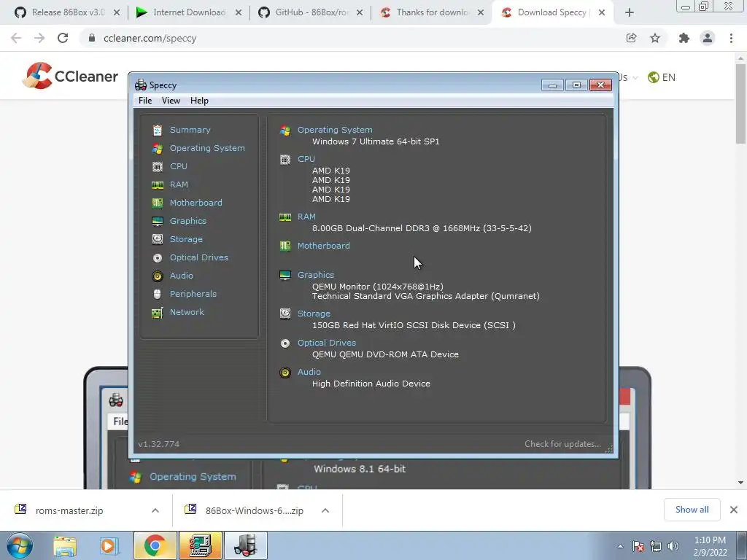Click the Optical Drives disc icon in sidebar
This screenshot has width=747, height=560.
coord(158,258)
